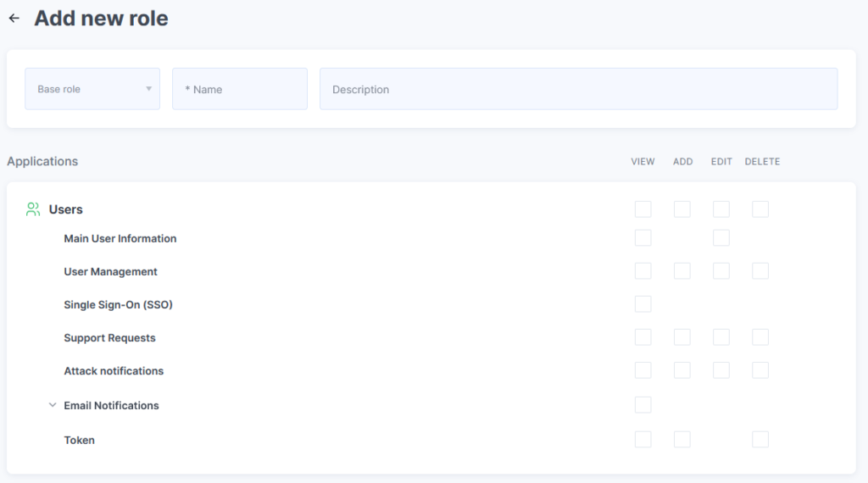
Task: Tick Add for User Management
Action: click(x=682, y=271)
